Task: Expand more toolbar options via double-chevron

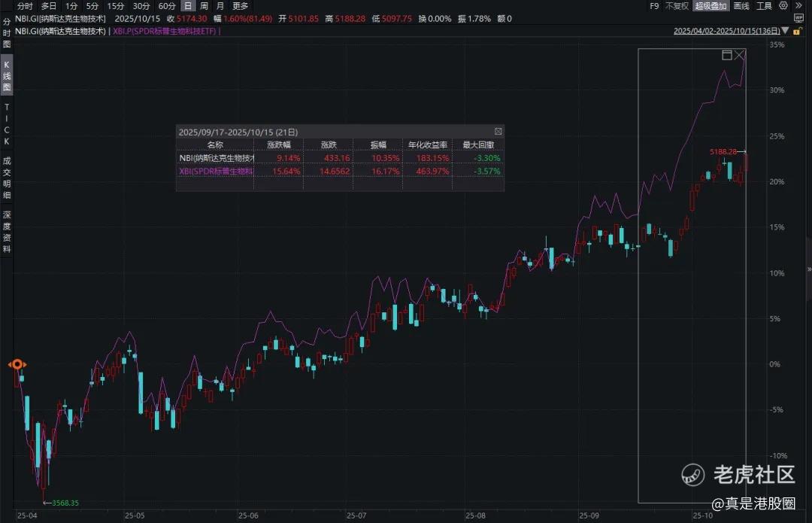Action: pyautogui.click(x=799, y=6)
